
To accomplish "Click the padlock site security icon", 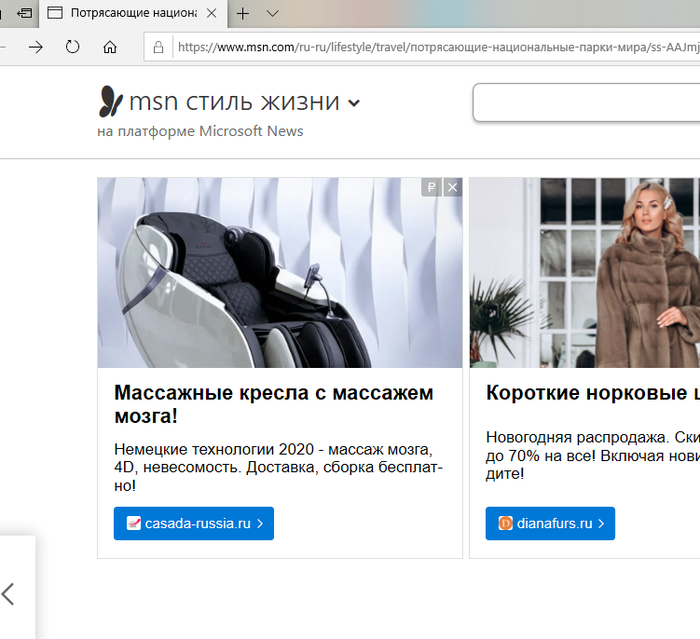I will pyautogui.click(x=158, y=47).
